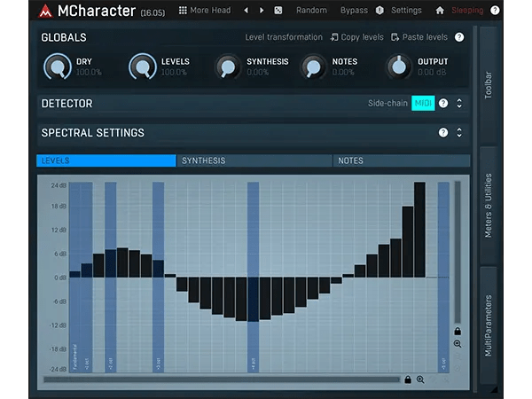Screen dimensions: 532x399
Task: Expand the Spectral Settings section arrows
Action: coord(459,132)
